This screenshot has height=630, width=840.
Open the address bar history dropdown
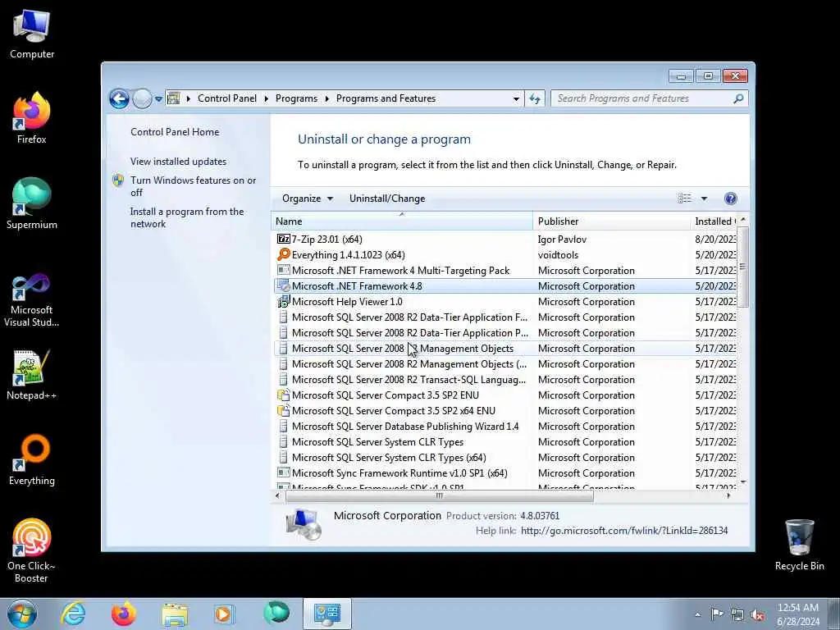[516, 98]
